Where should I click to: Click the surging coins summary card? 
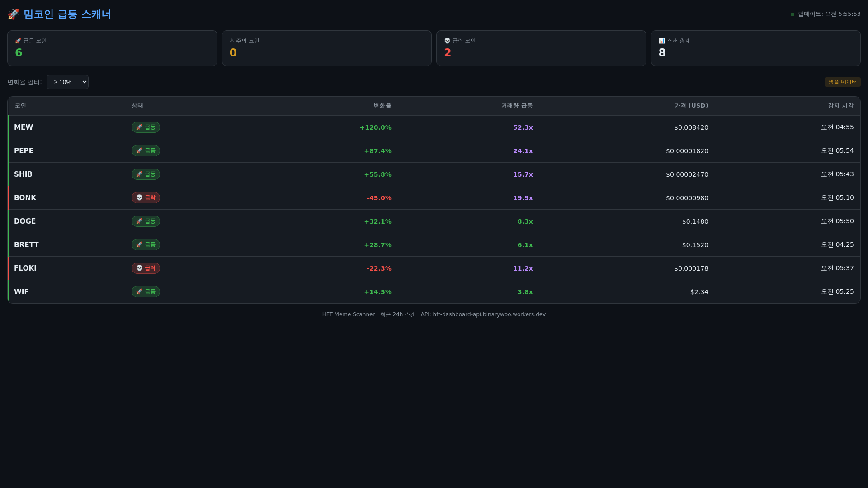point(112,48)
